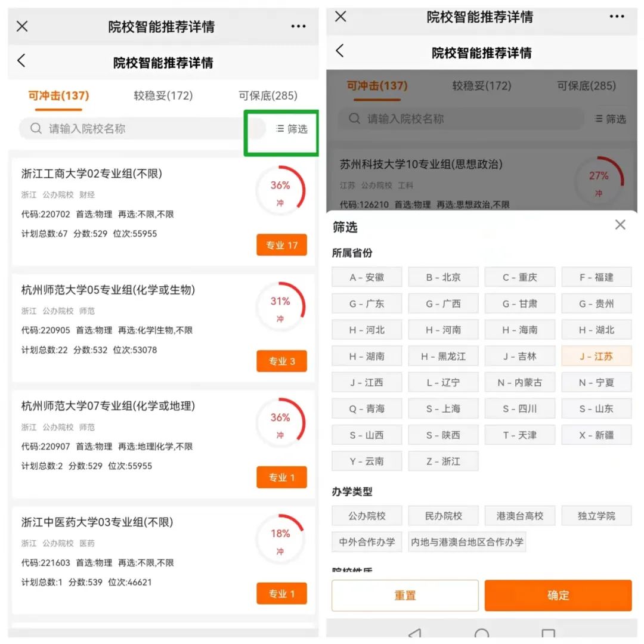Tap the Android home navigation button

tap(482, 634)
